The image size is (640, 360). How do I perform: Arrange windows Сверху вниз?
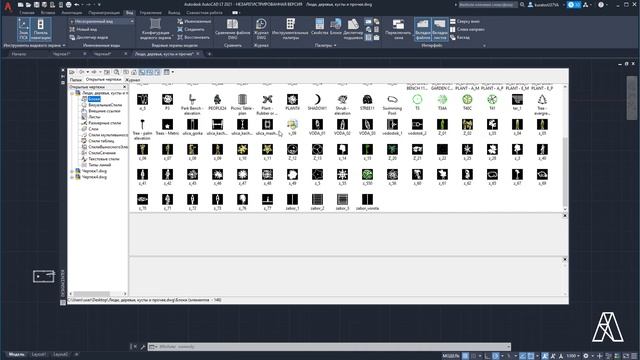tap(465, 21)
